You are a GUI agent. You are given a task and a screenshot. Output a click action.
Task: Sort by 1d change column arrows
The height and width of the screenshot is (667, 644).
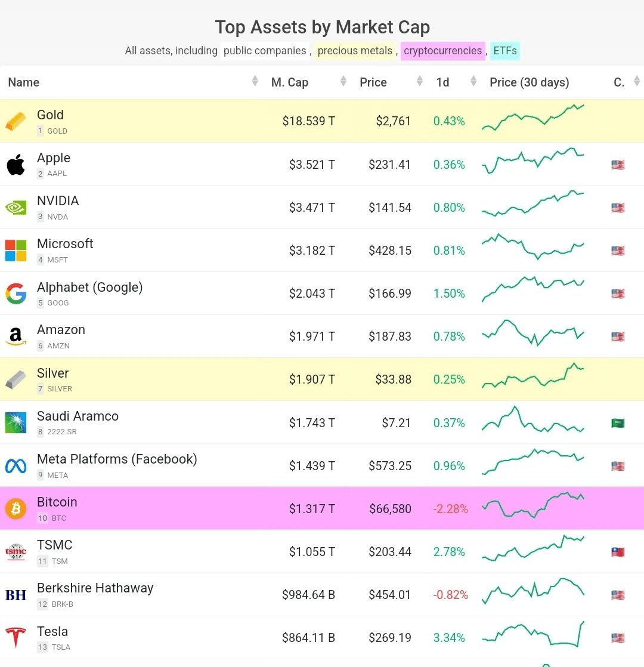pos(473,81)
